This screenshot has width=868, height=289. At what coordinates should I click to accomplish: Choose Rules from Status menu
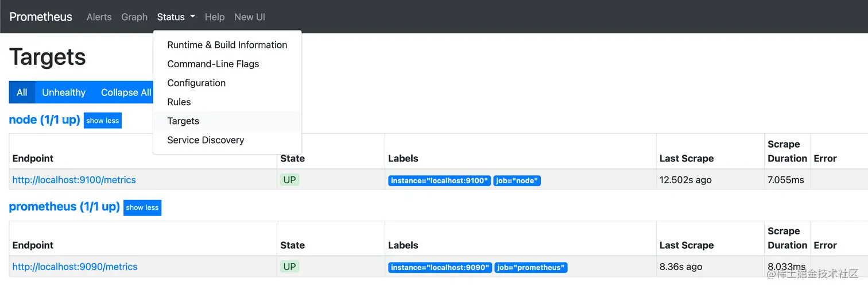(227, 102)
